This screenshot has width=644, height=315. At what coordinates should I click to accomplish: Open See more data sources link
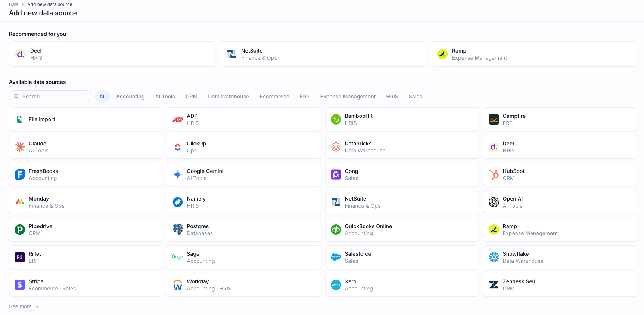tap(24, 306)
